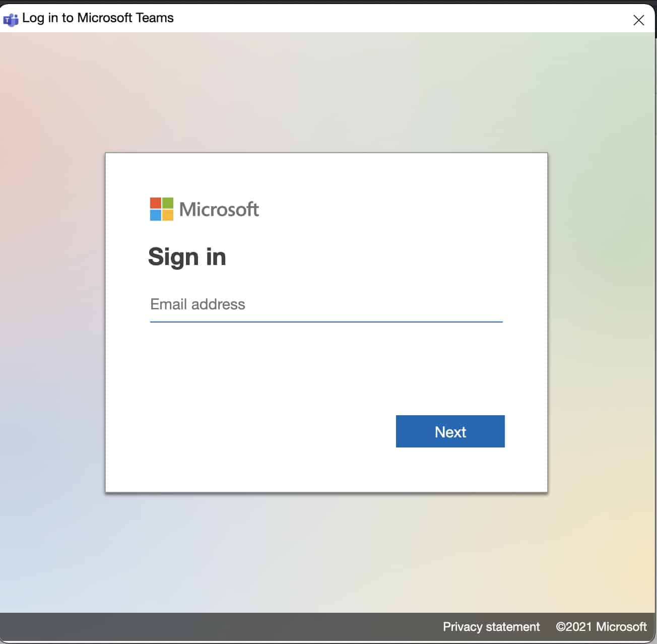
Task: Close the Log in to Microsoft Teams window
Action: (638, 20)
